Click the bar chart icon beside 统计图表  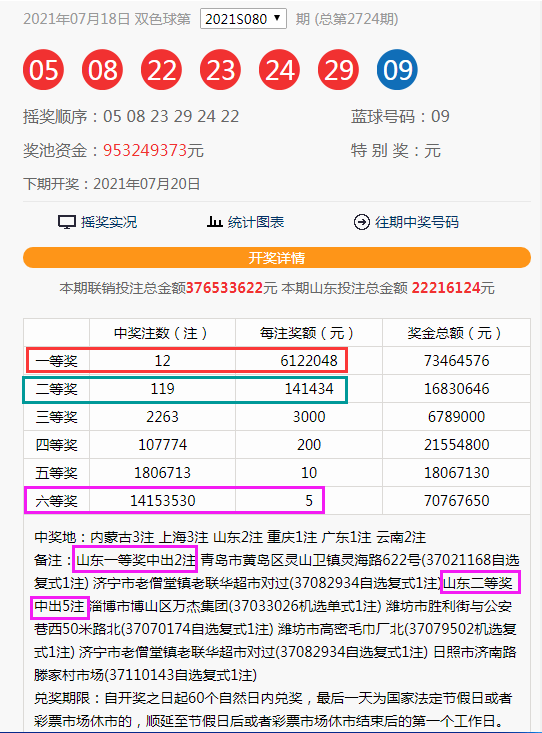(x=214, y=222)
